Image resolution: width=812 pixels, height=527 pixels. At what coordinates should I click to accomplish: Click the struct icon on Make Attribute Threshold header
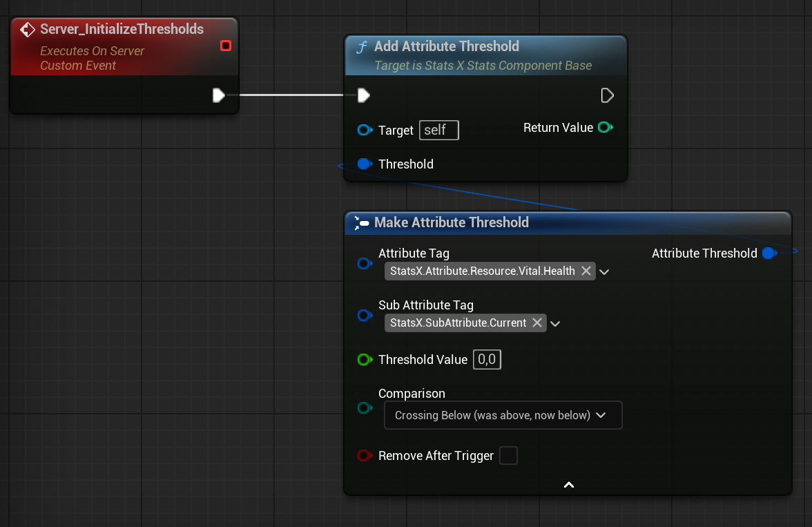point(360,222)
